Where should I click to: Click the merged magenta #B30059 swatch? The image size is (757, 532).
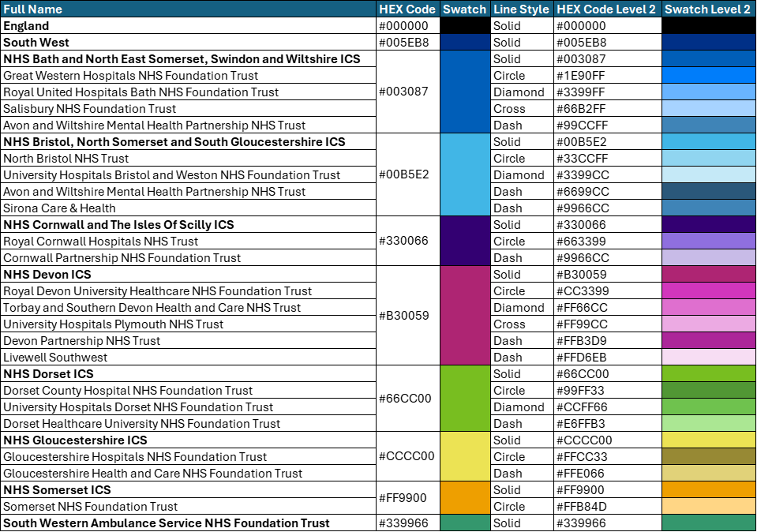(x=465, y=316)
